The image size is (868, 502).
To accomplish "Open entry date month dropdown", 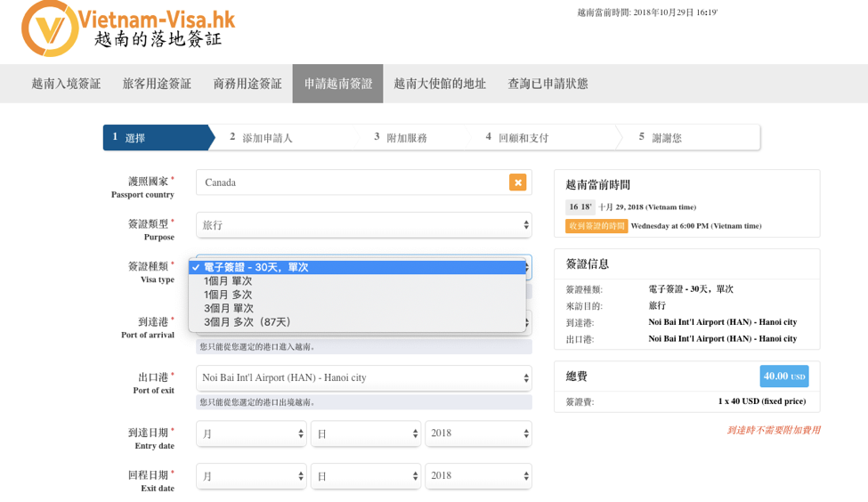I will (251, 433).
